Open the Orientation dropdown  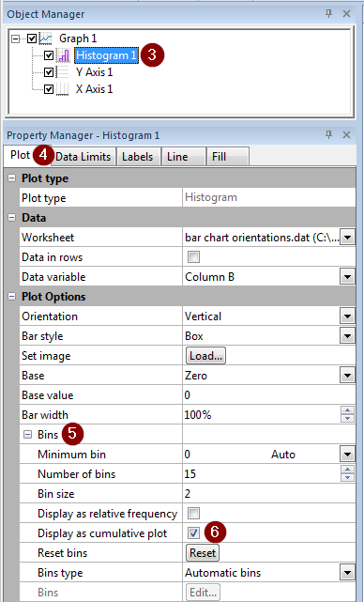point(347,316)
